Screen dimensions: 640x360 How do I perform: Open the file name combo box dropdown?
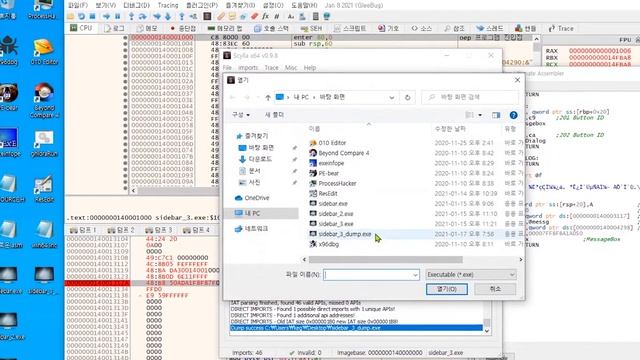coord(415,275)
